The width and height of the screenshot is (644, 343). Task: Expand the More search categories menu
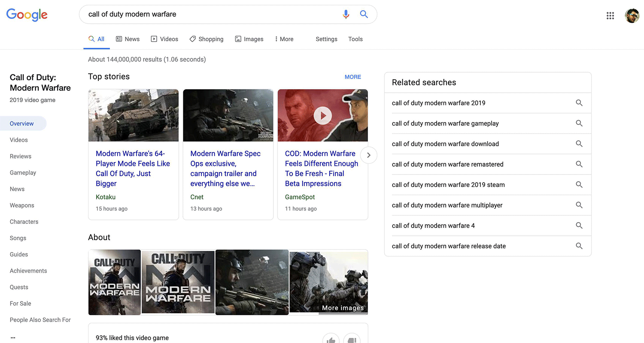[x=284, y=39]
